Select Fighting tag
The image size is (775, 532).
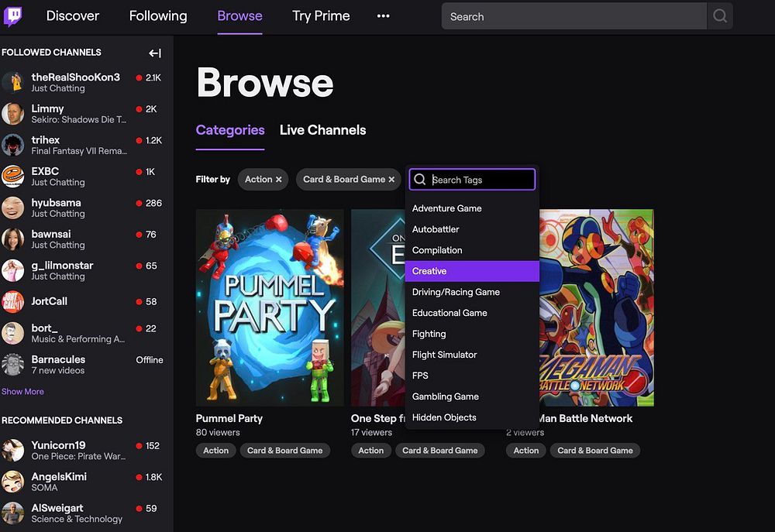(472, 334)
